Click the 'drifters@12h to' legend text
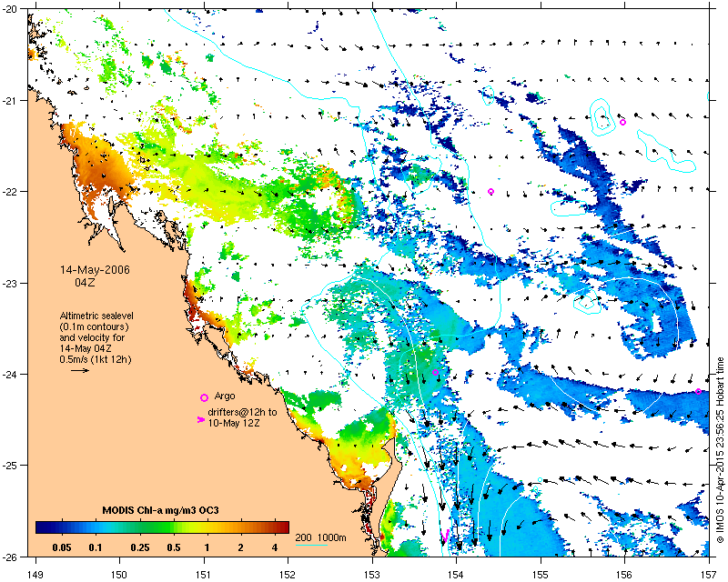728x582 pixels. (x=242, y=412)
